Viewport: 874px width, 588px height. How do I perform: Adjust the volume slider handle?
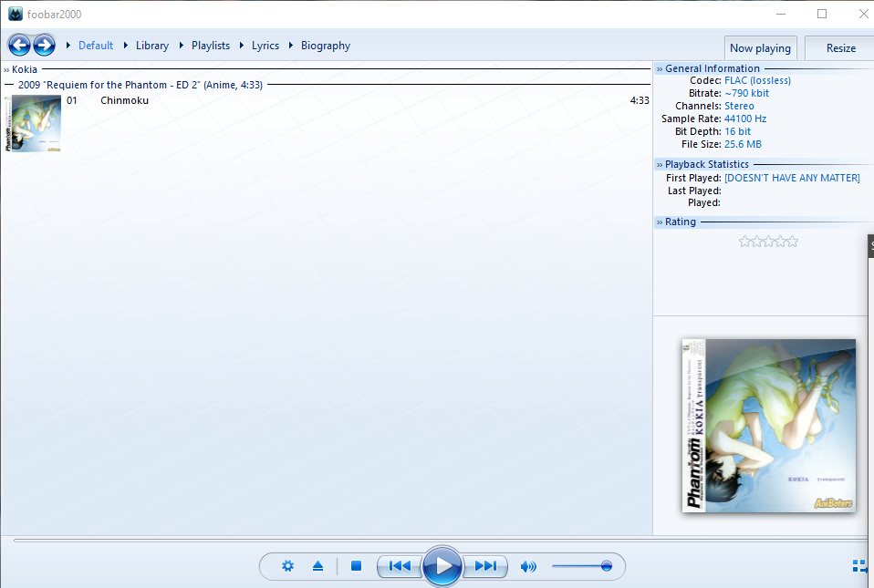coord(607,566)
